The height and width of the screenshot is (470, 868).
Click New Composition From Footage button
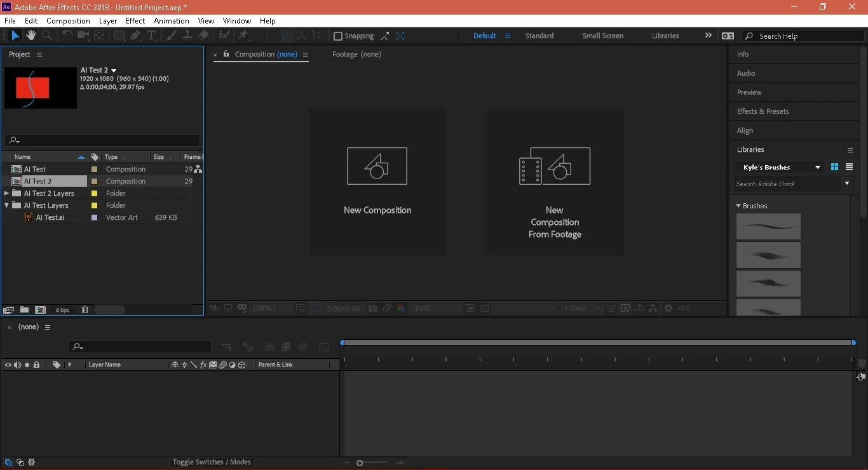[555, 182]
